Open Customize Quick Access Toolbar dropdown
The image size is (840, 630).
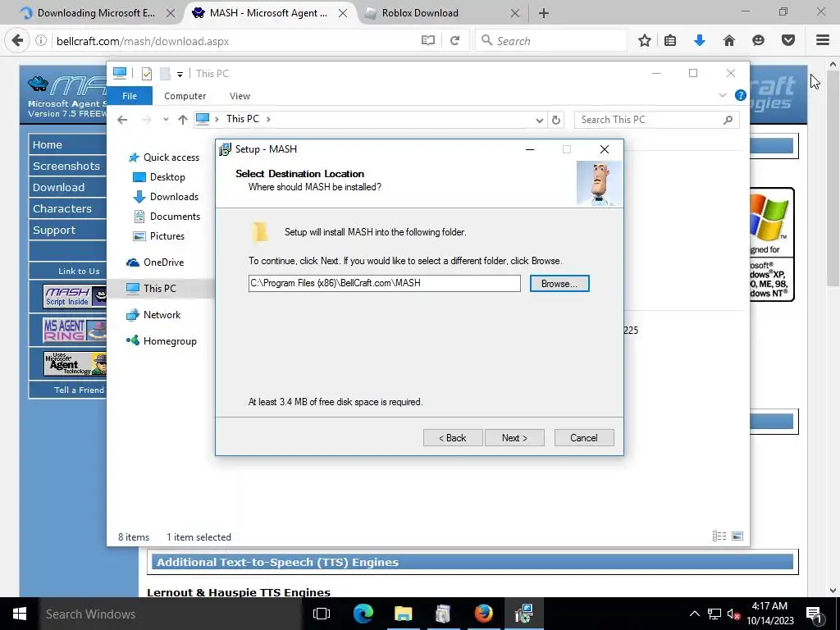(x=180, y=74)
